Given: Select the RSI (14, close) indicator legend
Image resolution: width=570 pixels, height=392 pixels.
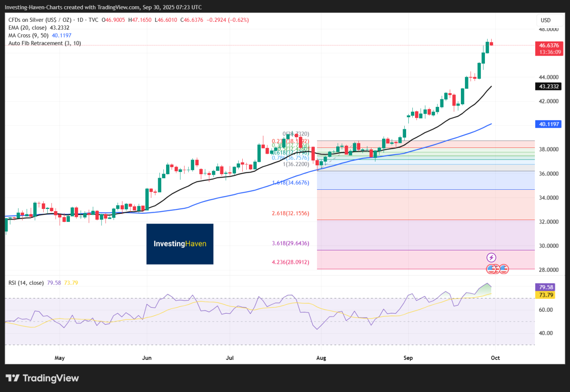Looking at the screenshot, I should (26, 282).
